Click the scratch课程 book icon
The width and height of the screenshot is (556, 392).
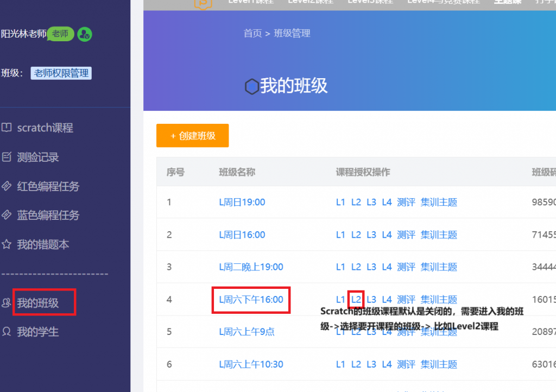click(7, 128)
